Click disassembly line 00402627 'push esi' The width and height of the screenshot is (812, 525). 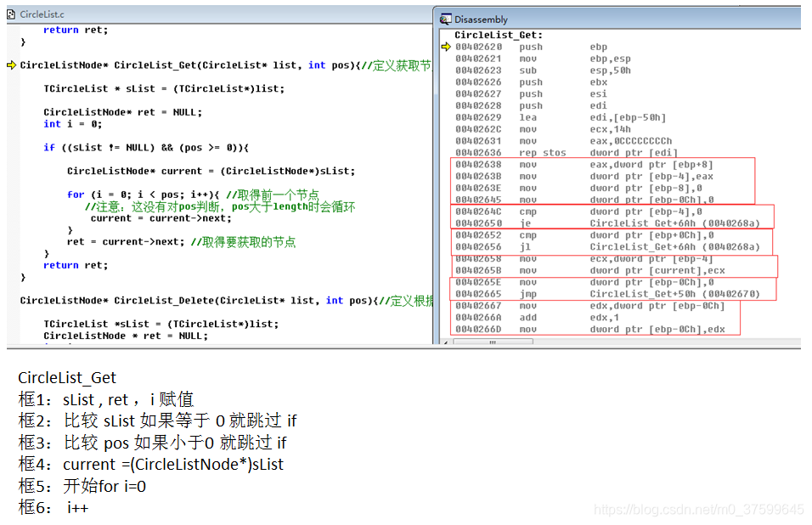click(531, 94)
